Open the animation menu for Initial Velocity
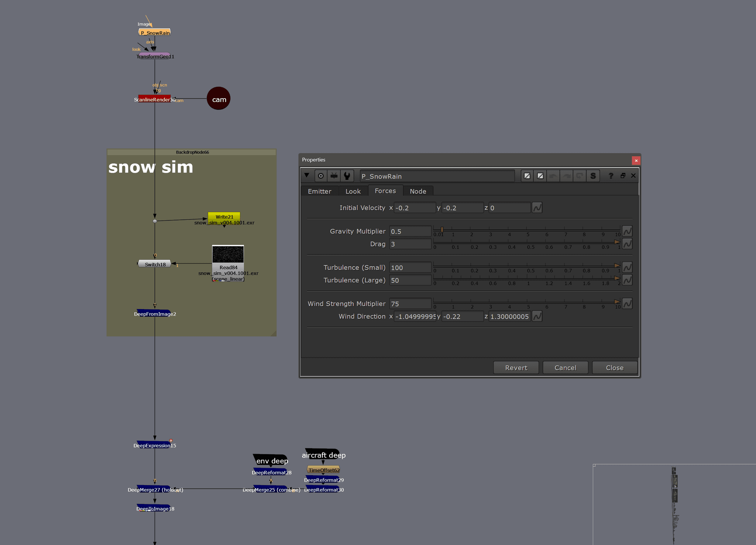This screenshot has height=545, width=756. 537,208
